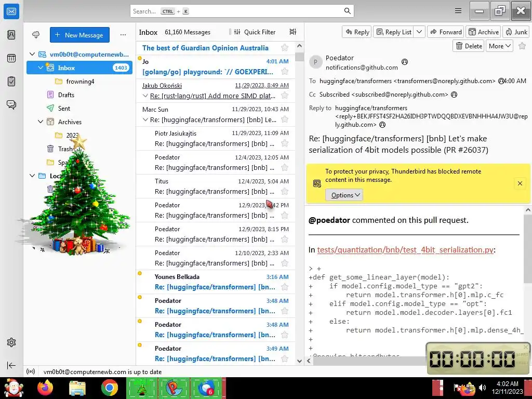532x399 pixels.
Task: Click the Reply button
Action: (357, 32)
